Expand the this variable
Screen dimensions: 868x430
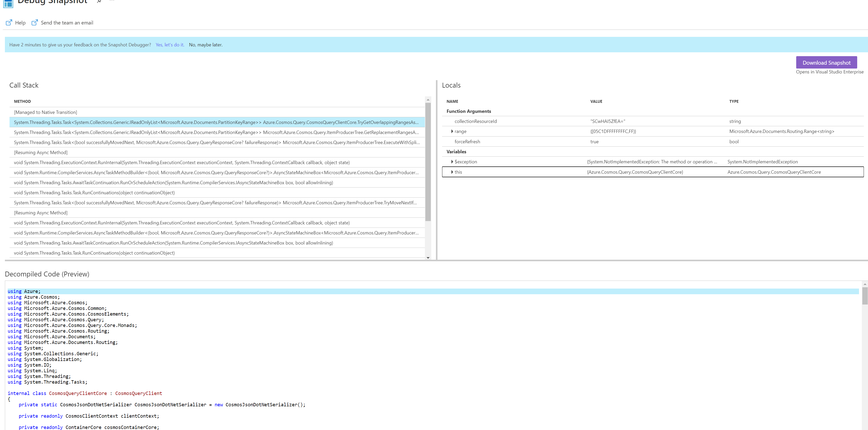click(452, 172)
